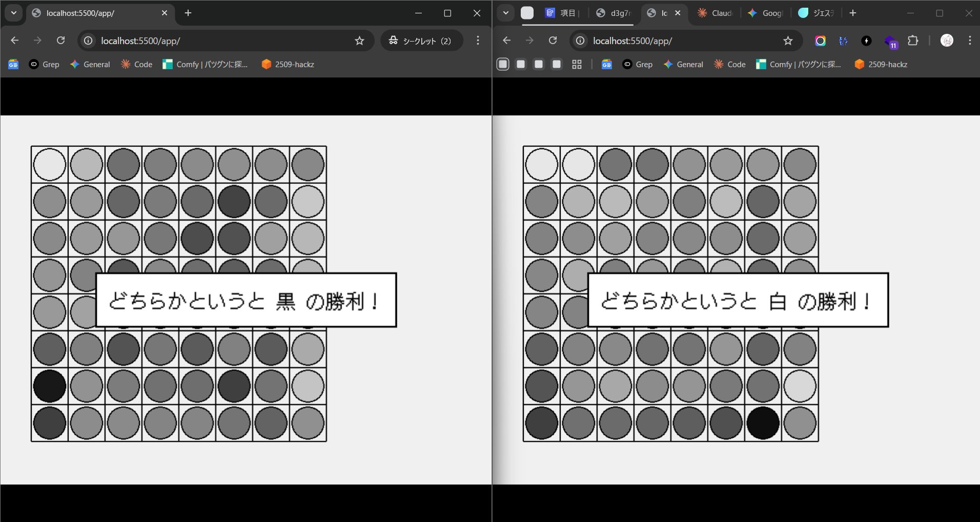Click the profile avatar in the Chrome toolbar
980x522 pixels.
[947, 41]
